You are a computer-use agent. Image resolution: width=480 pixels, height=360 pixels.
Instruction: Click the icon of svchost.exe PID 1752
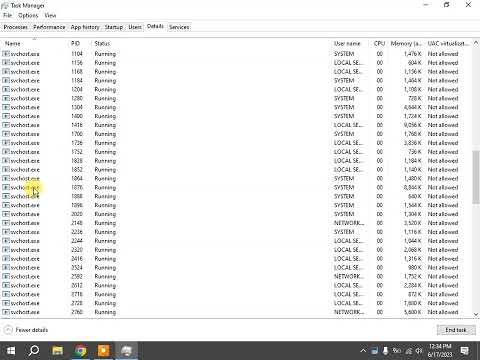pyautogui.click(x=6, y=152)
